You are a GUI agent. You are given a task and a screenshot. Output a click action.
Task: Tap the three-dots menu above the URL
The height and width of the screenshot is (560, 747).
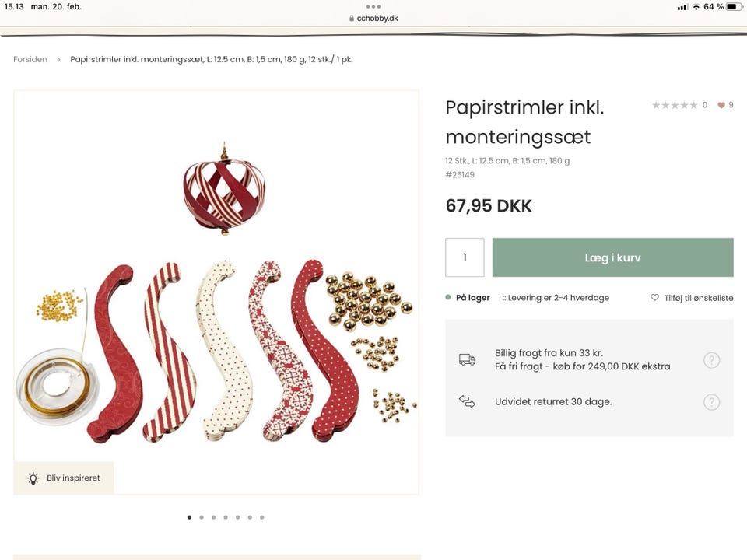[x=373, y=7]
